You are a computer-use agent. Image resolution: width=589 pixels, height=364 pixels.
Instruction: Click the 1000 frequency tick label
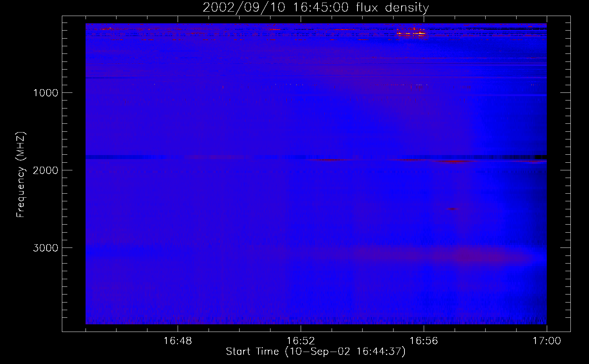point(46,93)
